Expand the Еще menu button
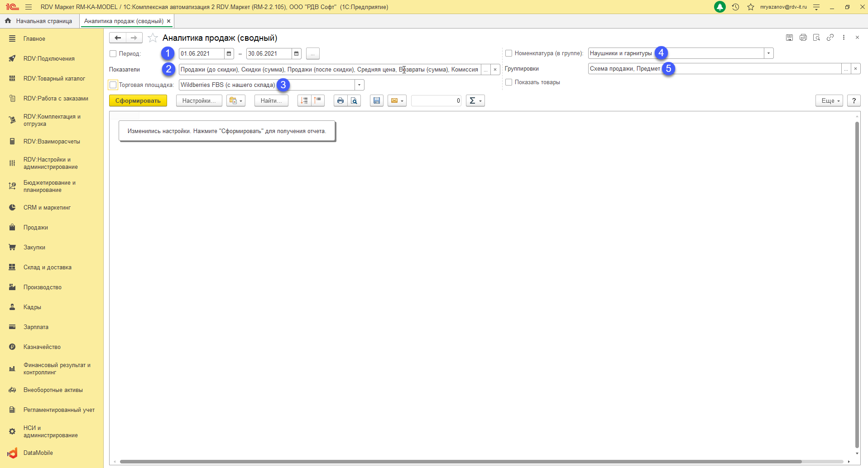868x468 pixels. (x=829, y=100)
